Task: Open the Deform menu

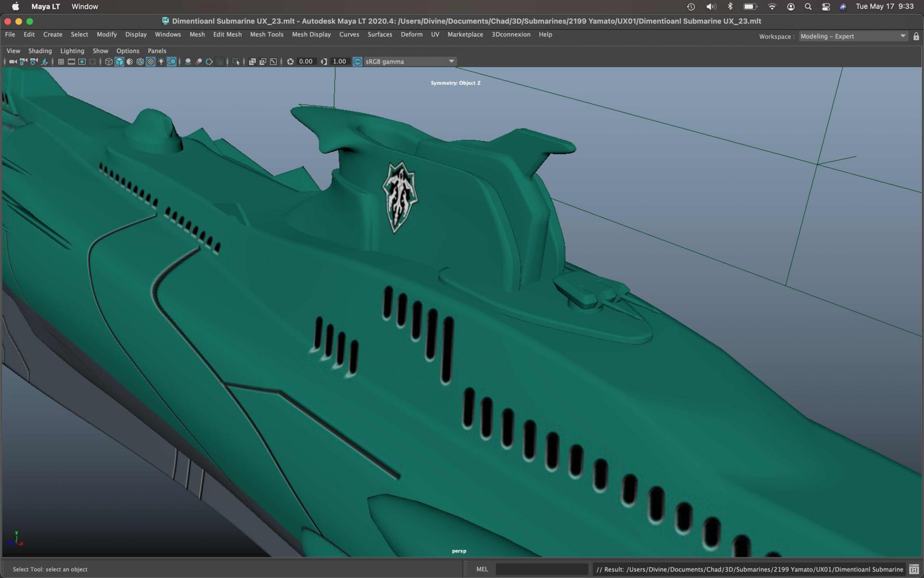Action: point(411,34)
